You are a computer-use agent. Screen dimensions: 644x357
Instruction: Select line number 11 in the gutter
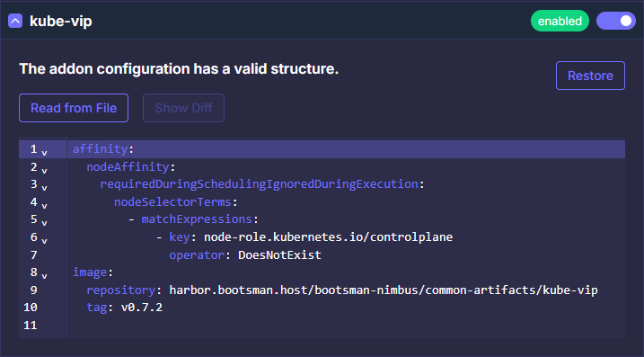31,326
